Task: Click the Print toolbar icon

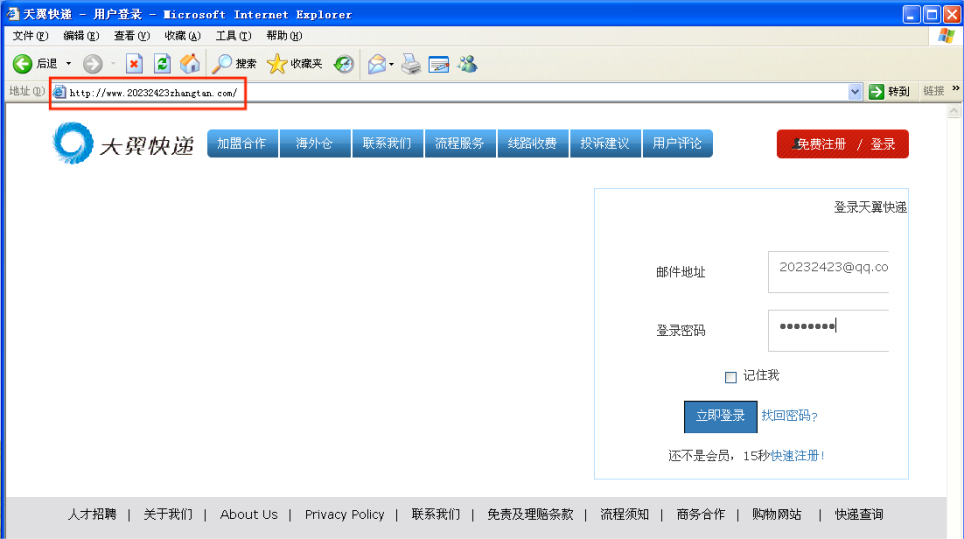Action: tap(411, 63)
